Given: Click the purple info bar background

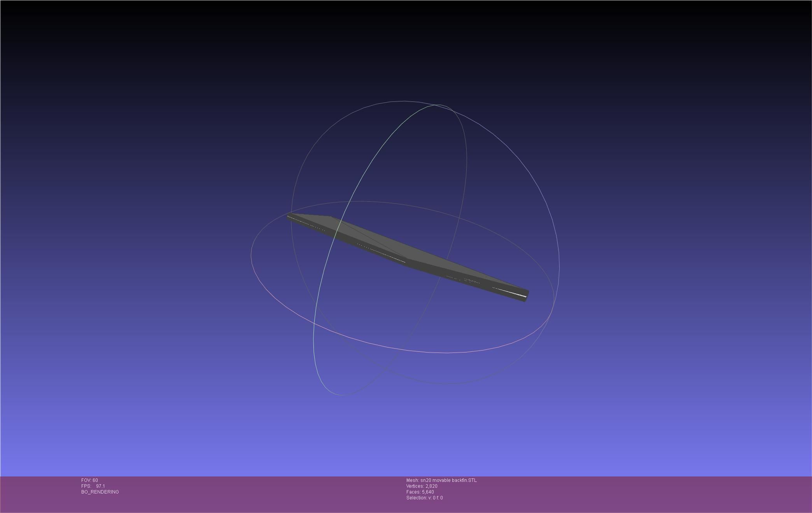Looking at the screenshot, I should (622, 494).
